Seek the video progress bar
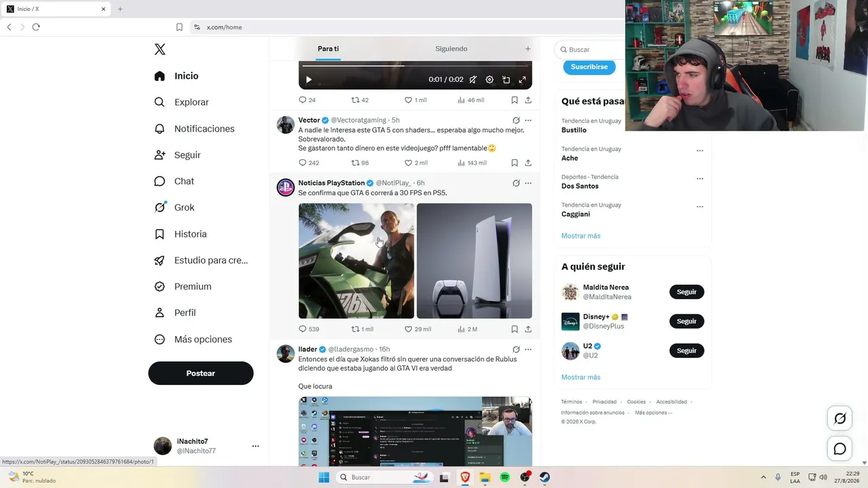The height and width of the screenshot is (488, 868). tap(415, 66)
